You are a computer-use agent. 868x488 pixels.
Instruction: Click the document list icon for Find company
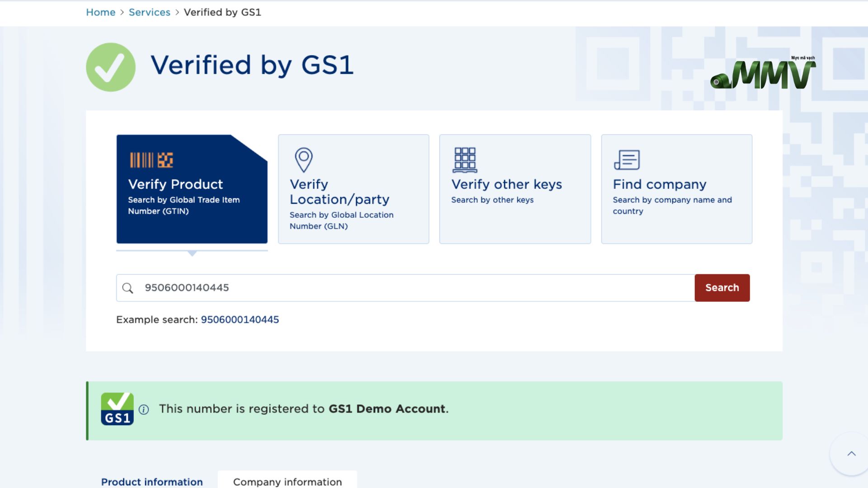click(x=627, y=160)
